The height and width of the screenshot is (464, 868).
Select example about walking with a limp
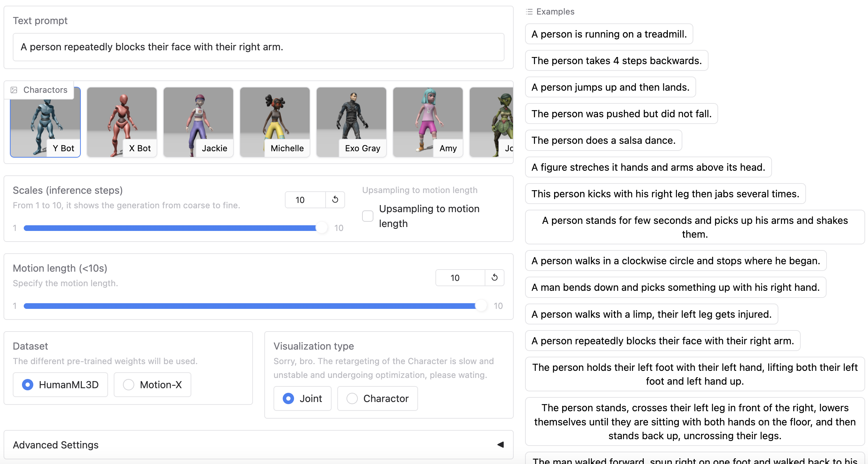tap(651, 314)
